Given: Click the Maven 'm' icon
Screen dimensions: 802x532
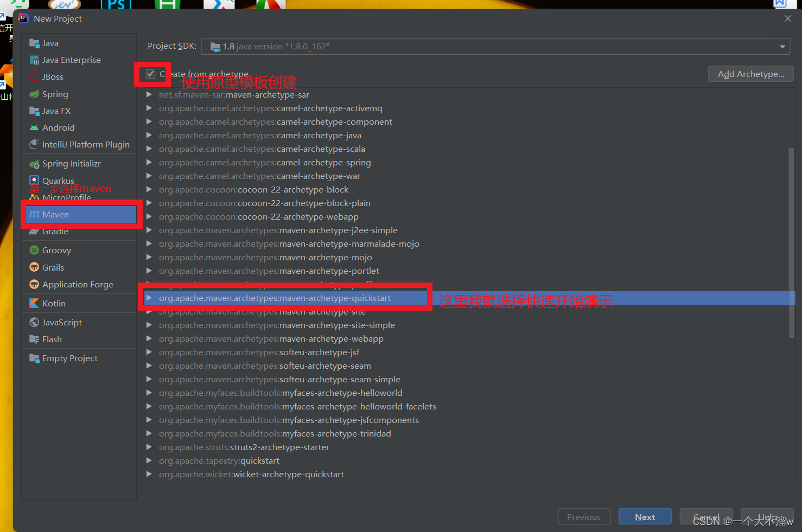Looking at the screenshot, I should [x=34, y=215].
